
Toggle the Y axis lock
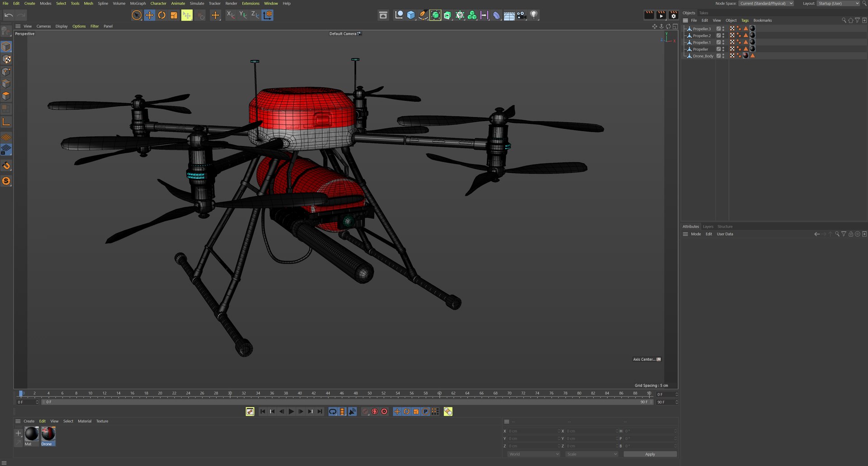pos(243,15)
